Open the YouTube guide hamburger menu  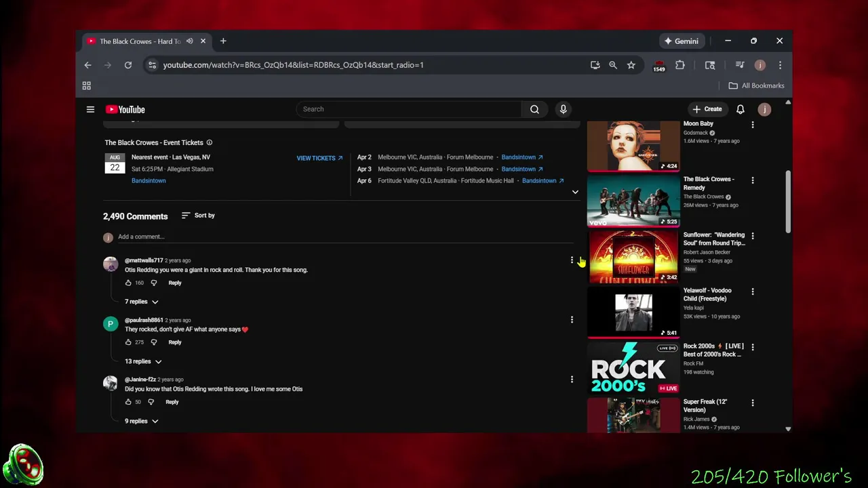click(x=90, y=109)
